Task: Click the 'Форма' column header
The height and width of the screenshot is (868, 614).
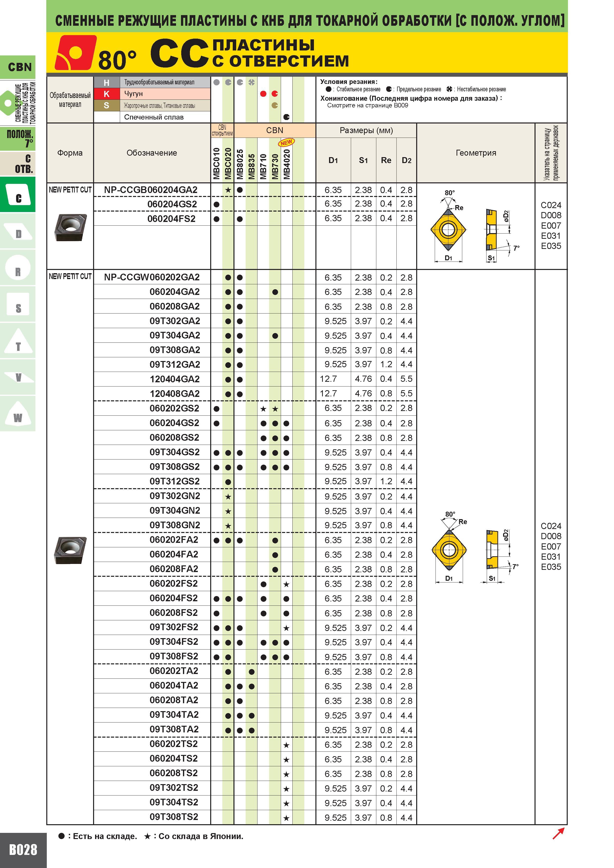Action: (x=70, y=153)
